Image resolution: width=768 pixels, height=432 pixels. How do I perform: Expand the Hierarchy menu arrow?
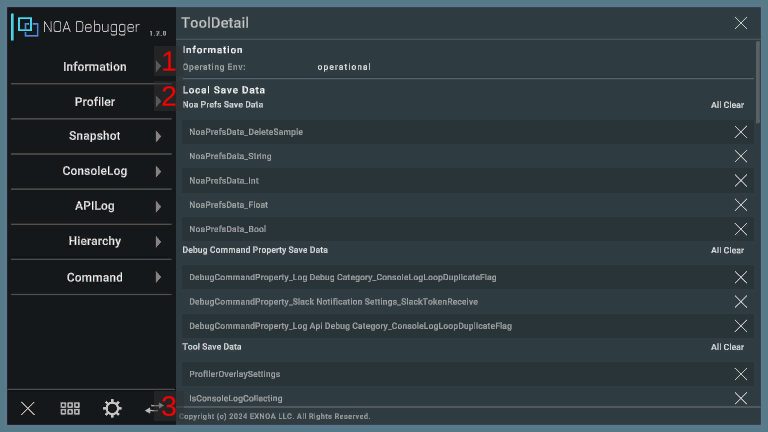(158, 242)
